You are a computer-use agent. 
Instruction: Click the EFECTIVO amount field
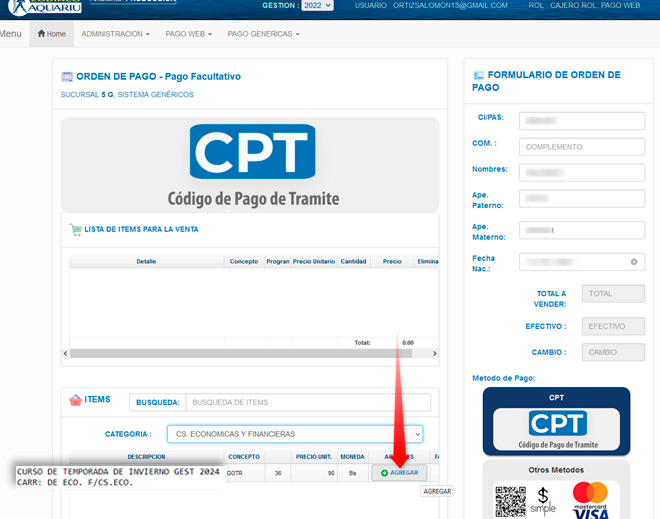click(613, 326)
